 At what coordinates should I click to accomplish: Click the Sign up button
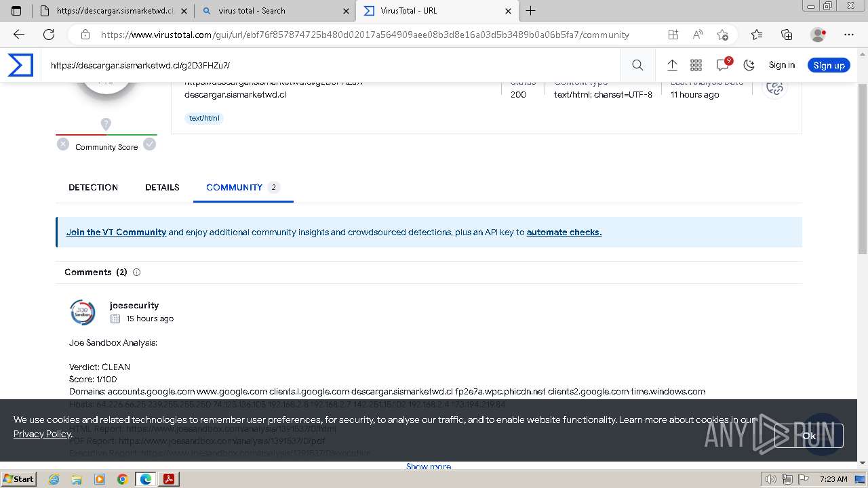[829, 65]
